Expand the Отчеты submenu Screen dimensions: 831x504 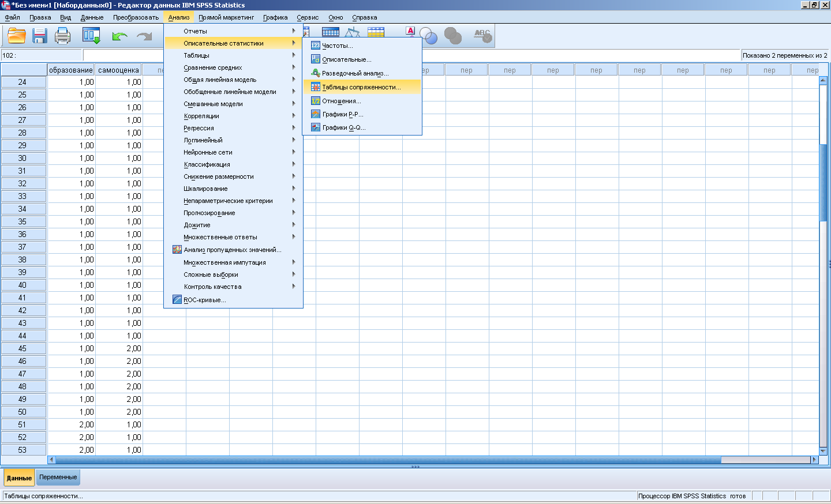coord(233,31)
